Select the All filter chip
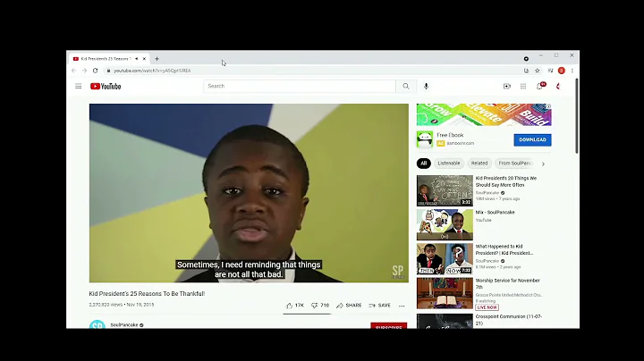 click(x=423, y=164)
